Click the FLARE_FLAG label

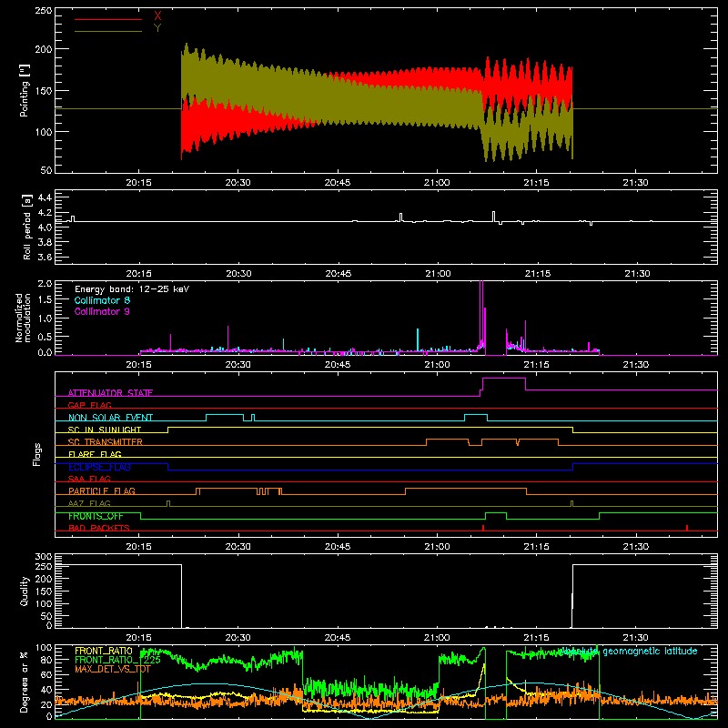95,454
